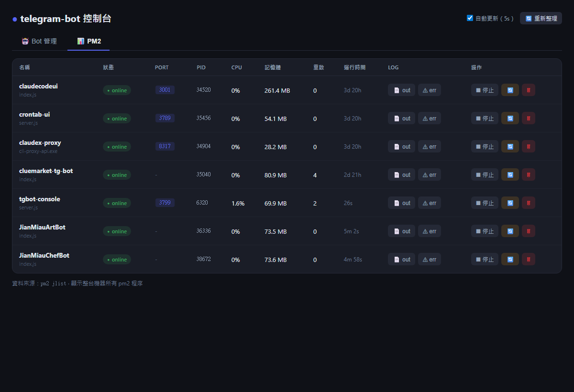Click the 重新整理 refresh button
Screen dimensions: 574x392
coord(541,18)
